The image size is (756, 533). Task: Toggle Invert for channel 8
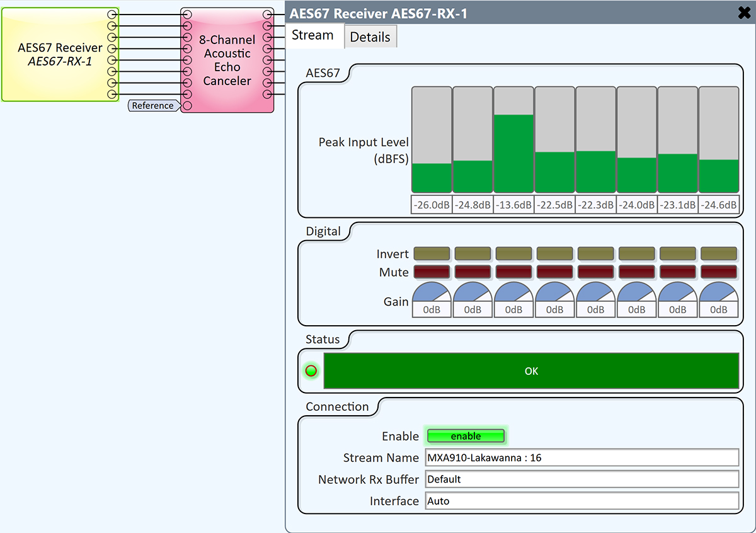(x=718, y=254)
